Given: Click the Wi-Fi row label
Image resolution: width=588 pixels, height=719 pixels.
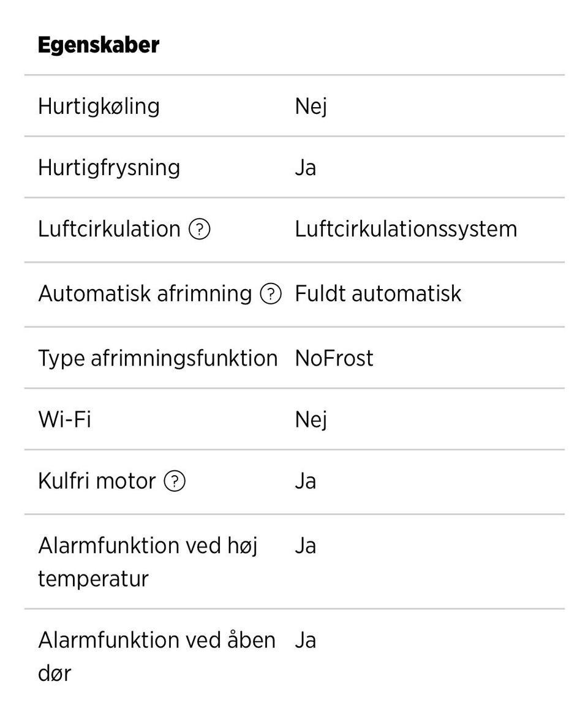Looking at the screenshot, I should pyautogui.click(x=65, y=420).
